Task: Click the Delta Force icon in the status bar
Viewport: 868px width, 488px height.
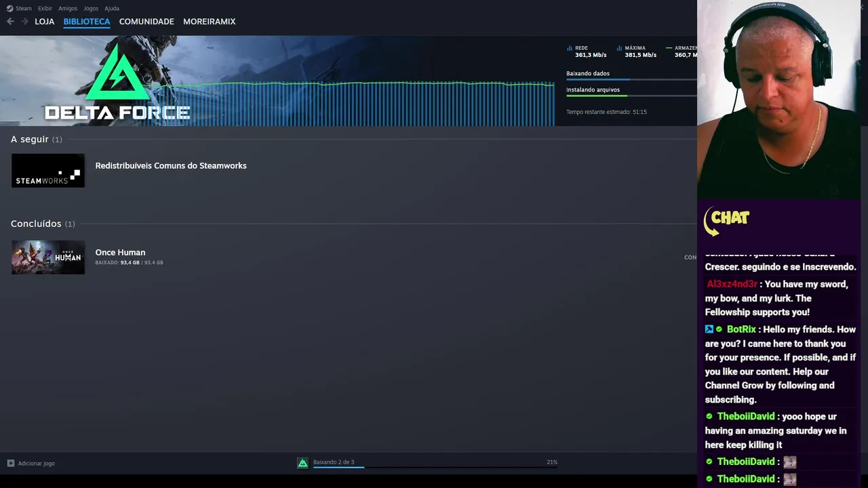Action: pyautogui.click(x=303, y=463)
